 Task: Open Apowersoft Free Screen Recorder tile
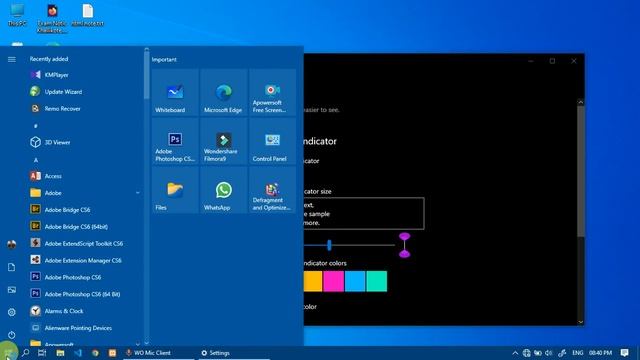coord(272,93)
